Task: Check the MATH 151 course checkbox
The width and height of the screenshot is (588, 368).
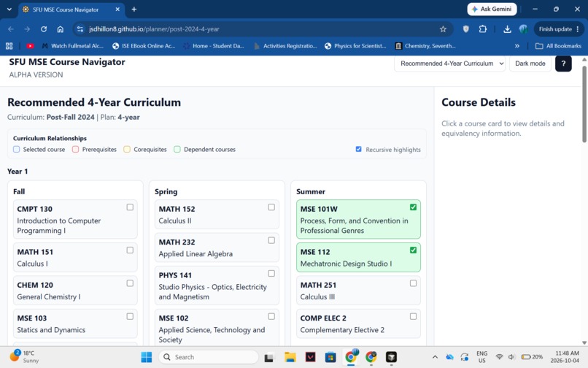Action: point(130,250)
